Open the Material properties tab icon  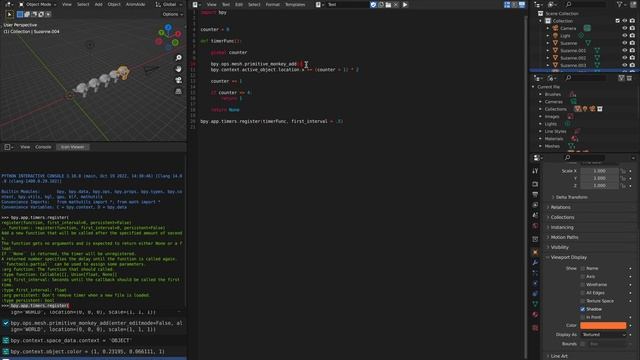535,314
